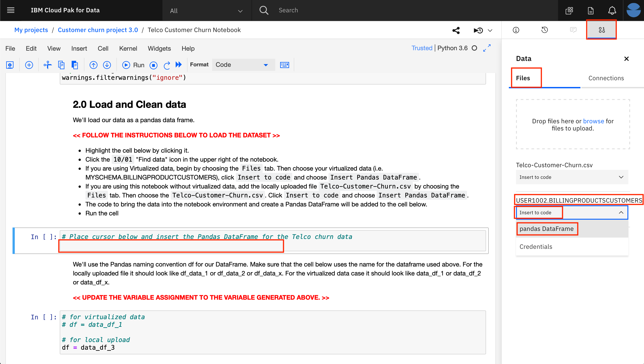Open the command palette keyboard icon

pos(284,65)
